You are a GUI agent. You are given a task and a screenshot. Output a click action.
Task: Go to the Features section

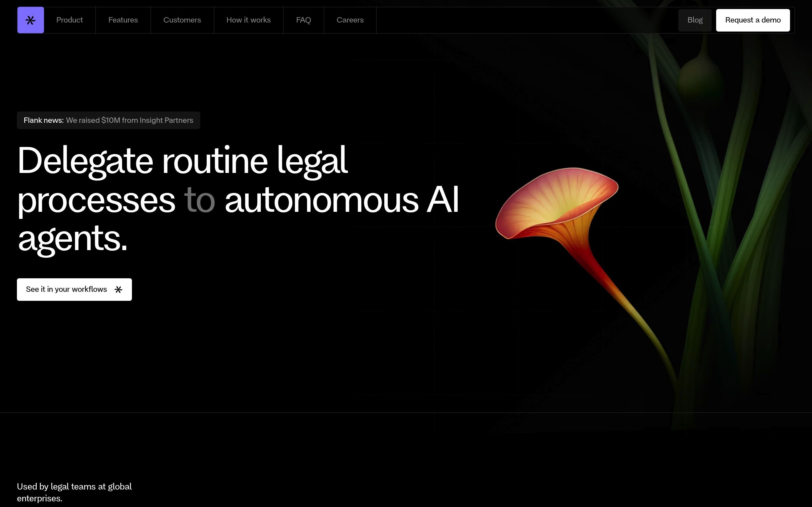point(123,20)
